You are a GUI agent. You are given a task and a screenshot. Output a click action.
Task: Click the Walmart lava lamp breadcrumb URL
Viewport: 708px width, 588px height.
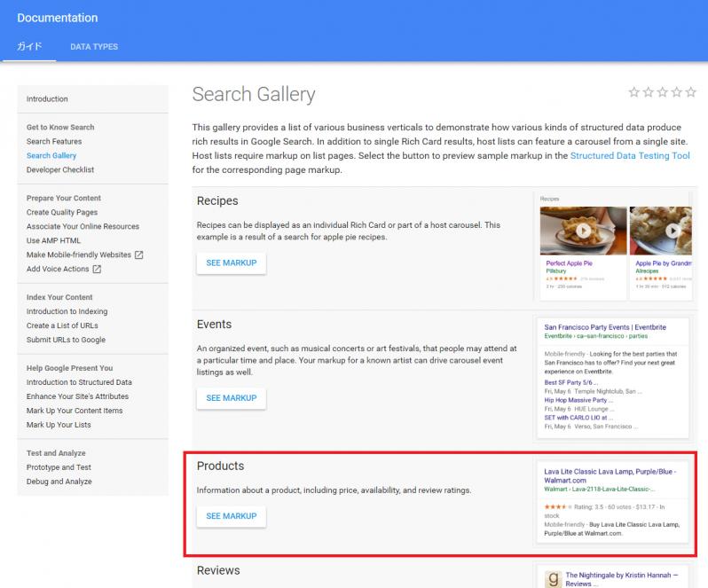599,490
